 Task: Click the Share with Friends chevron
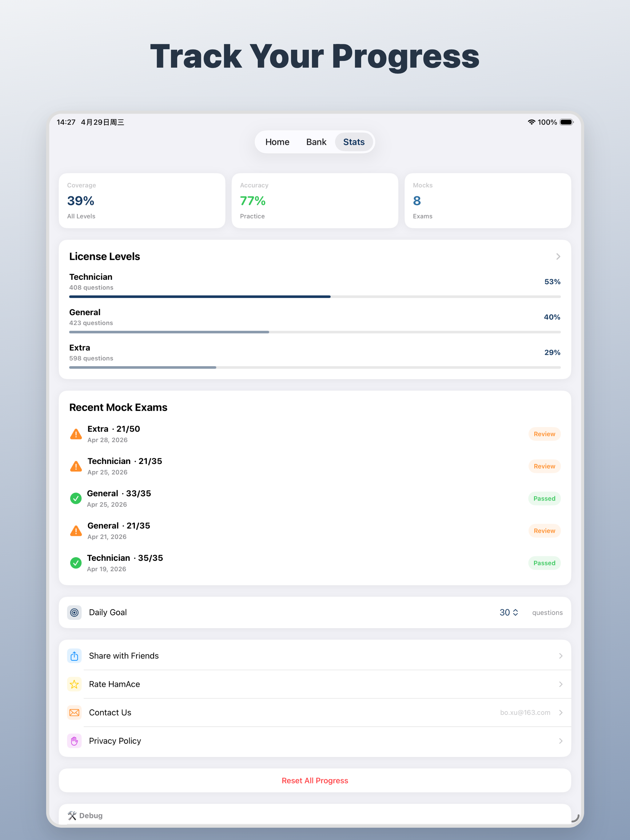tap(561, 656)
